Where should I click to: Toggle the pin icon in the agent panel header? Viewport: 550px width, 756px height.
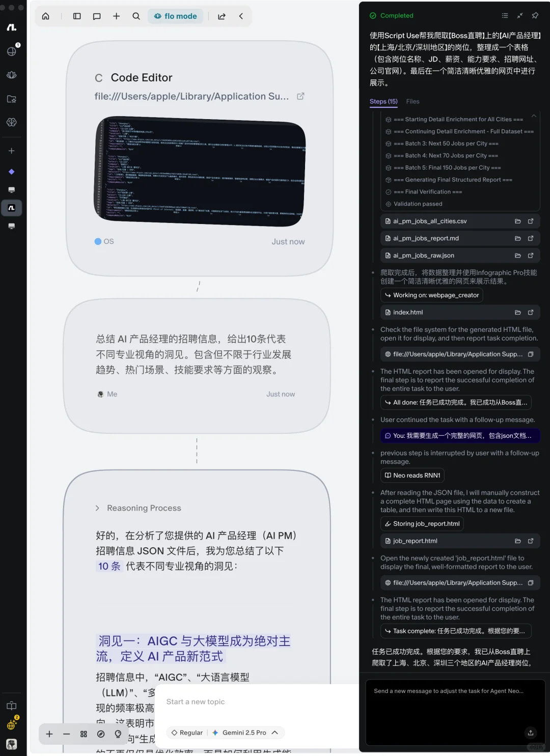535,16
